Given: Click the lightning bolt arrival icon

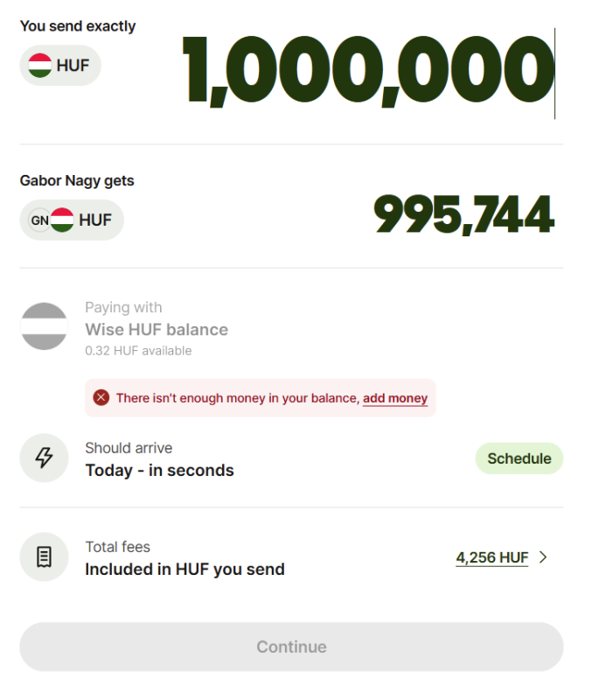Looking at the screenshot, I should pos(45,458).
